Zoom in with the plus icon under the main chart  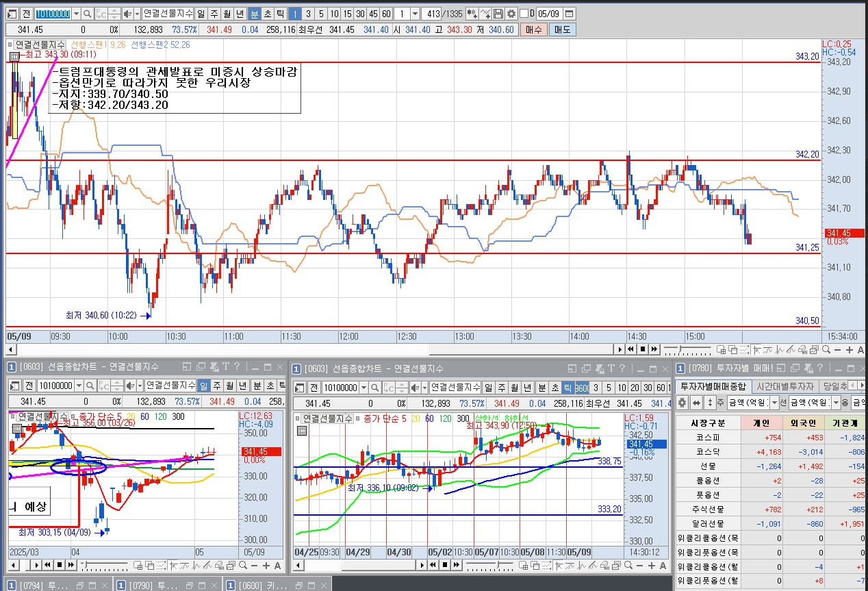pyautogui.click(x=849, y=350)
